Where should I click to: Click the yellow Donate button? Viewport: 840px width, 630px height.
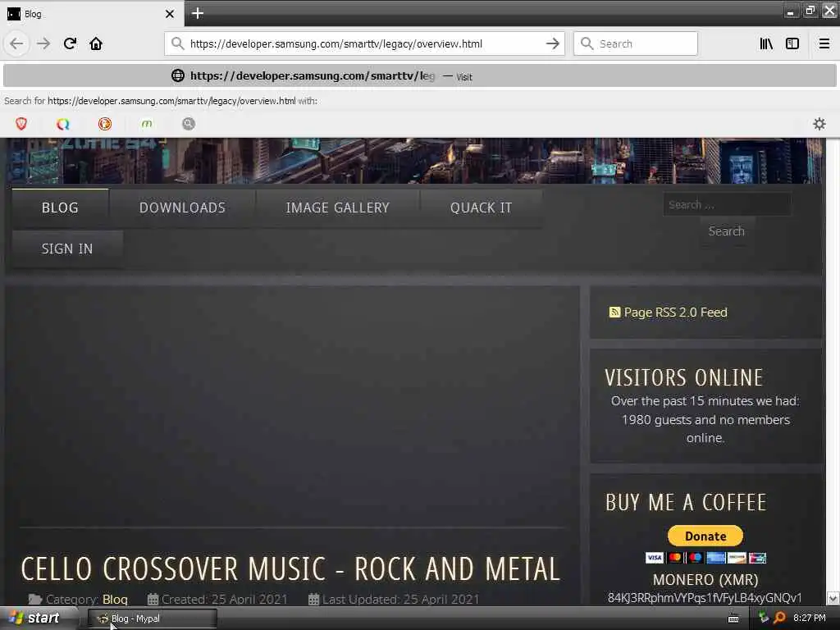pos(705,536)
